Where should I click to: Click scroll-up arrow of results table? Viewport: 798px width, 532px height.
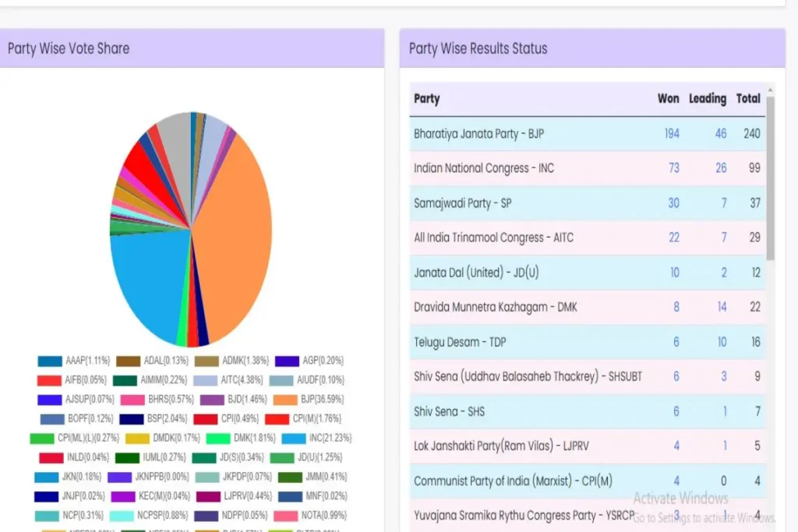pyautogui.click(x=770, y=90)
